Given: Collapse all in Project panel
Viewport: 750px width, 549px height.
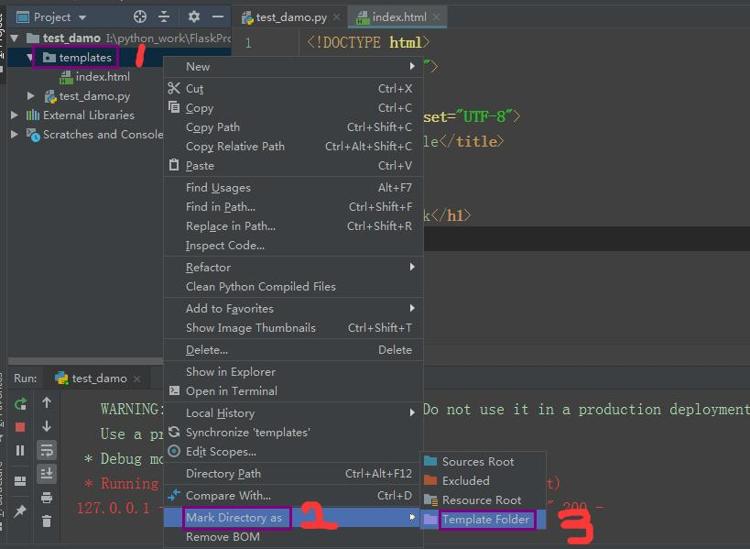Looking at the screenshot, I should point(164,17).
